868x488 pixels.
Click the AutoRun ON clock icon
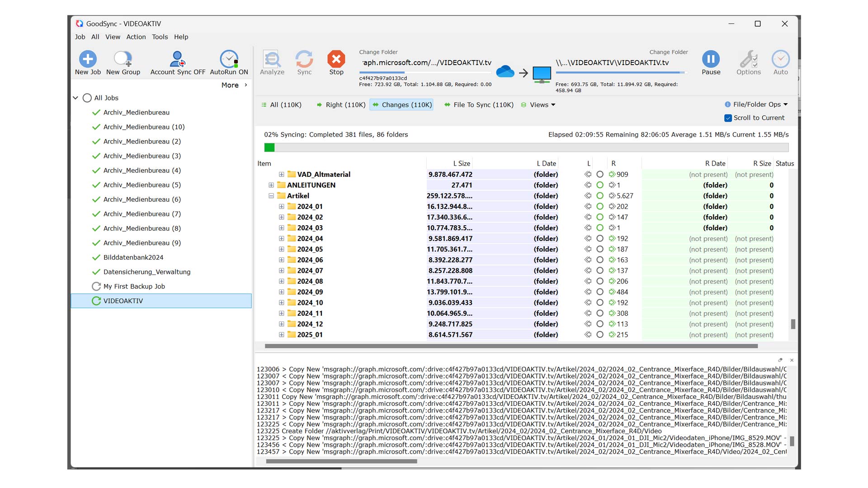click(229, 59)
